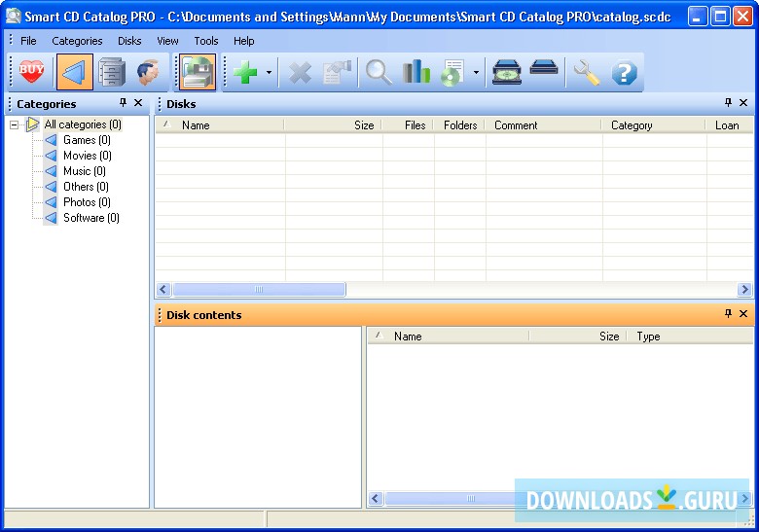Click the open CD tray icon

click(x=507, y=73)
